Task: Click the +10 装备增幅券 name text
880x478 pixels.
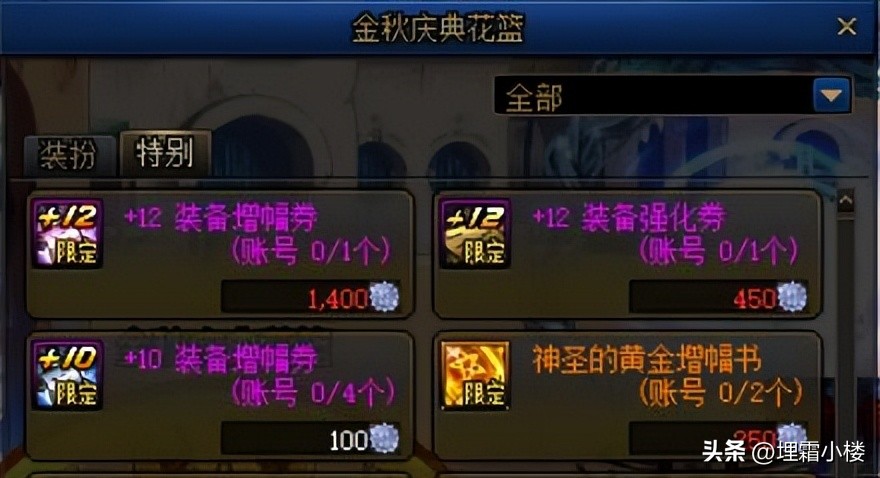Action: coord(221,360)
